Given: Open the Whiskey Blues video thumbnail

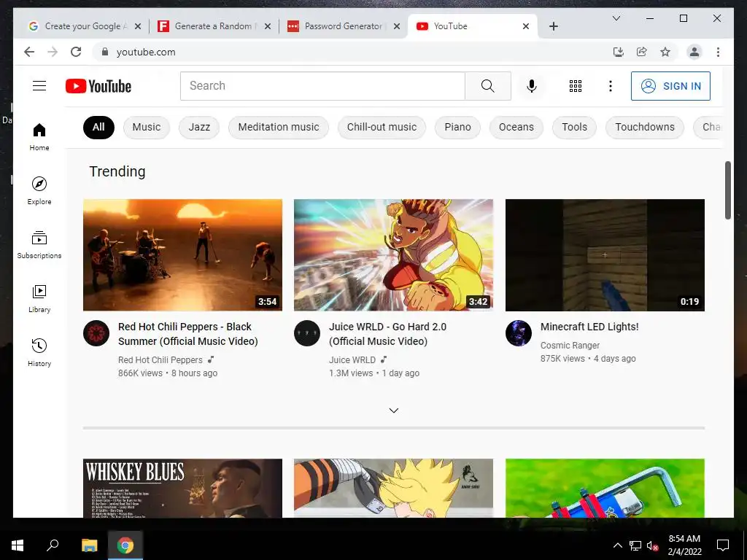Looking at the screenshot, I should (x=182, y=488).
